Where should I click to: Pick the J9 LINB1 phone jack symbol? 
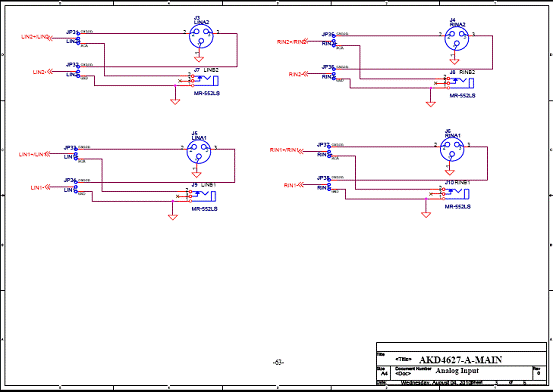(x=203, y=196)
